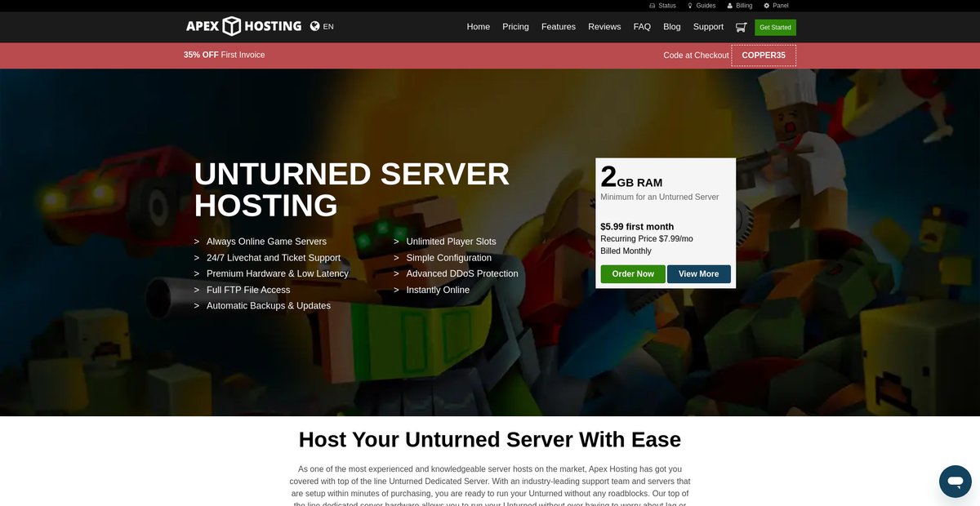Click the Billed Monthly text
Viewport: 980px width, 506px height.
tap(626, 251)
